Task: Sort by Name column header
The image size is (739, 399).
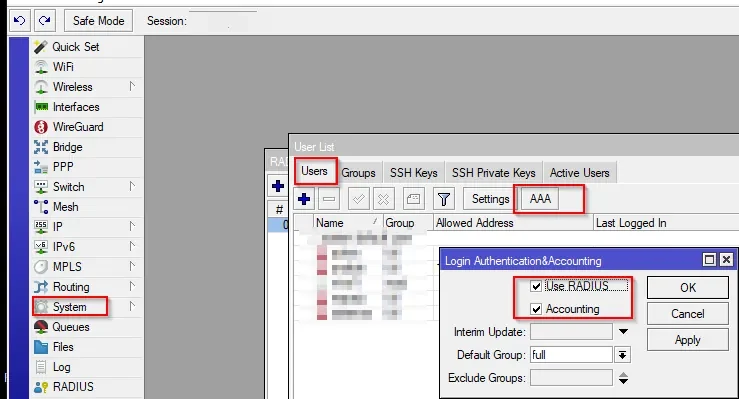Action: (x=347, y=223)
